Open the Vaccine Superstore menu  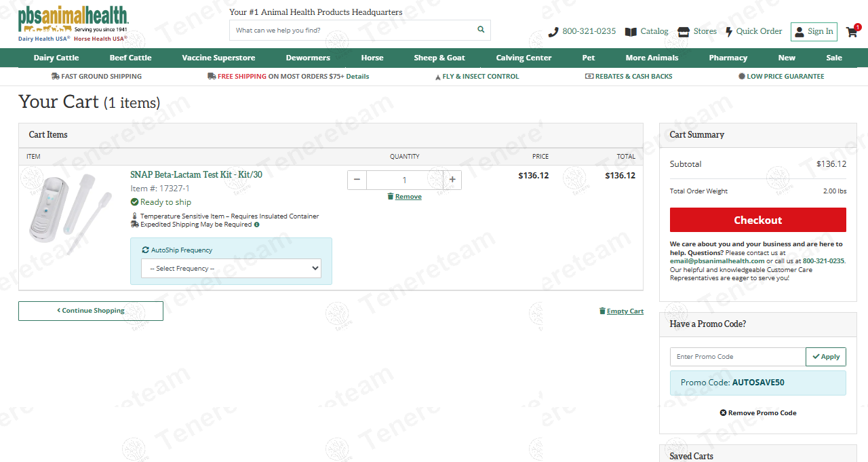(x=219, y=58)
